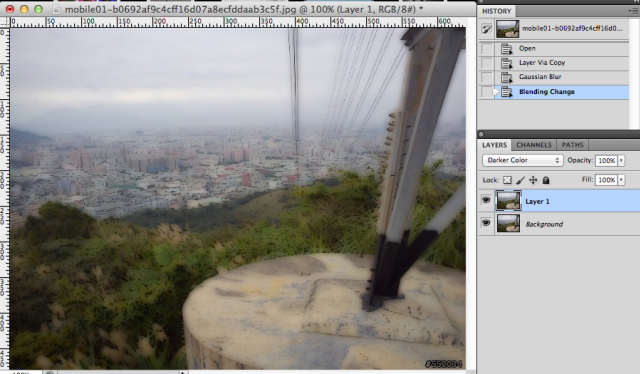Click the Layer Via Copy state icon
The image size is (640, 374).
click(507, 63)
